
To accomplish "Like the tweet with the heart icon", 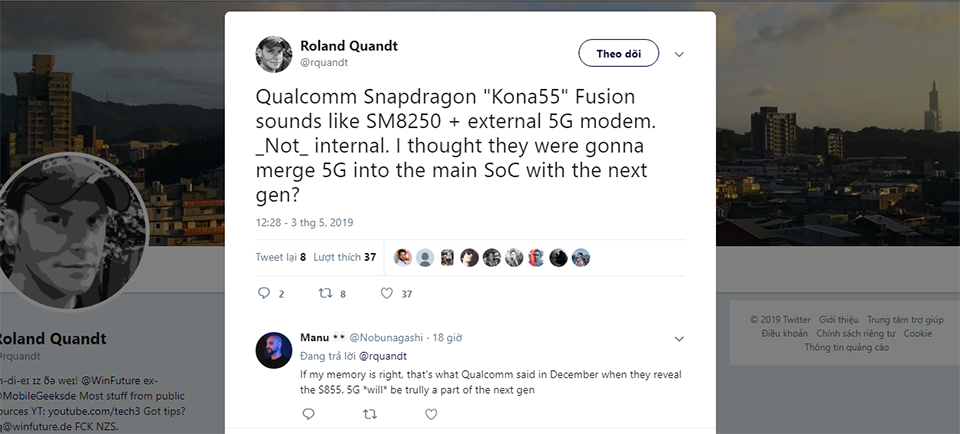I will click(x=387, y=294).
